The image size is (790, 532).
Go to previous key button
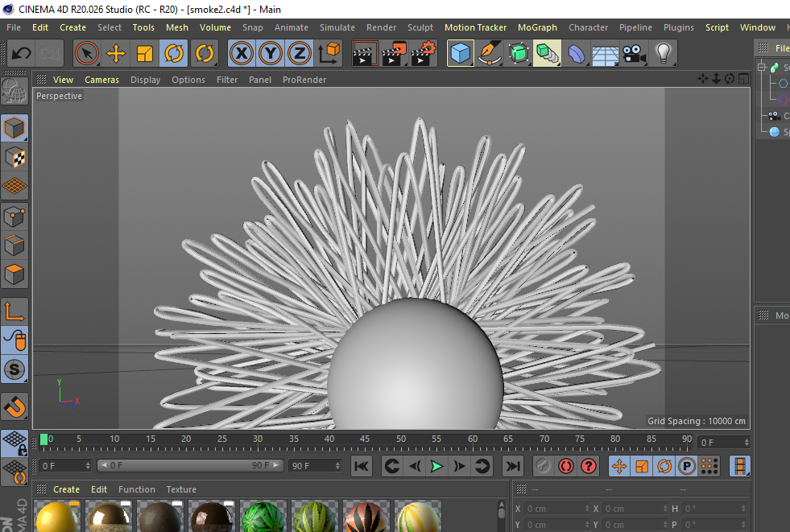[392, 466]
